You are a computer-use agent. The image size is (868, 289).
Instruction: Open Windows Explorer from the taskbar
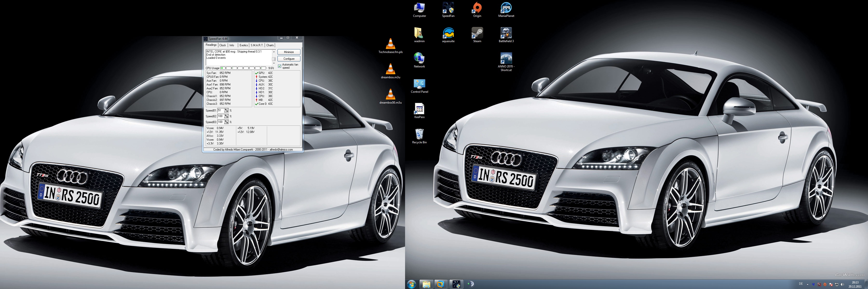coord(426,284)
